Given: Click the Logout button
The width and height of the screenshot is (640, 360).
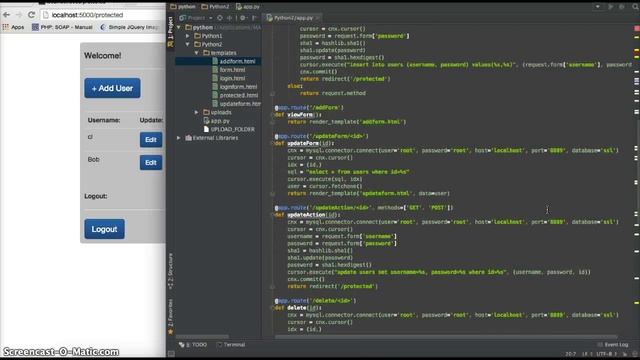Looking at the screenshot, I should [104, 229].
